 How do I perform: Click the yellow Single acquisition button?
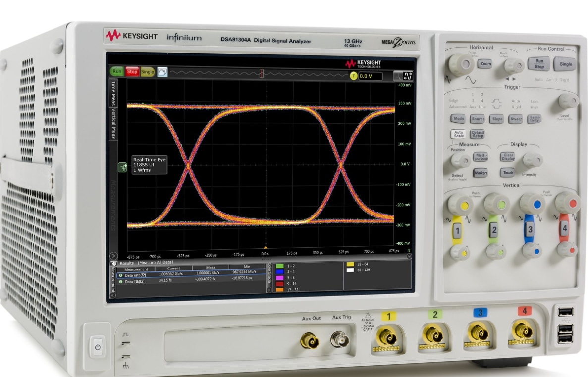pos(148,72)
